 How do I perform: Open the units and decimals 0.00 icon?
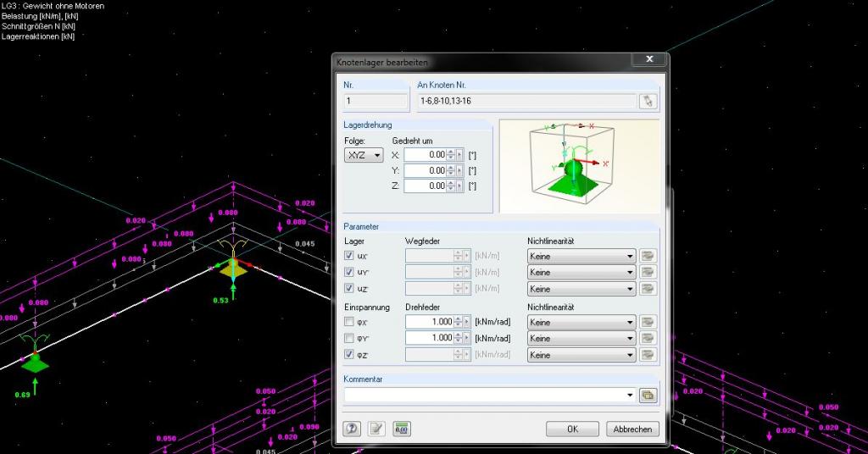402,429
